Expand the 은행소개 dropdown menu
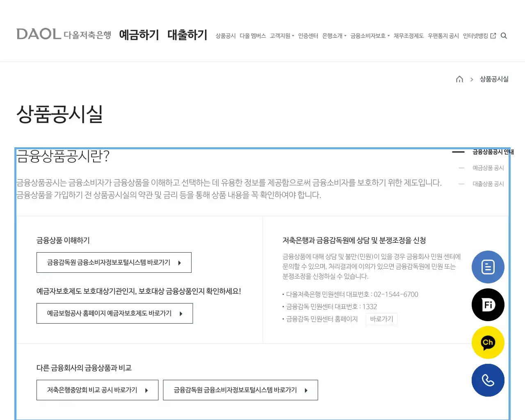This screenshot has width=525, height=420. click(x=334, y=36)
